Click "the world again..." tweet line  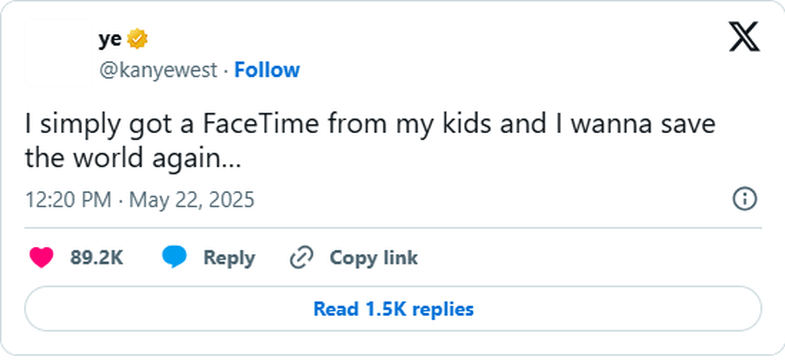(133, 159)
